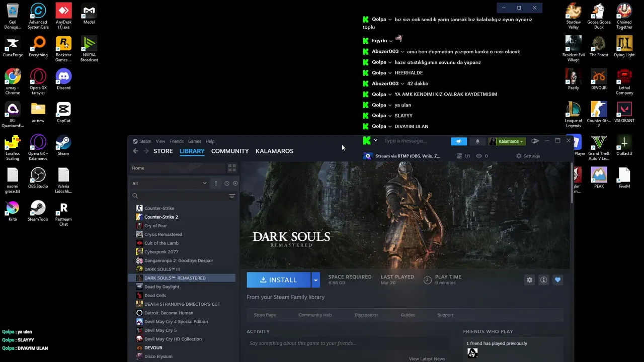Click the activity 'Say something' field
This screenshot has width=644, height=362.
[347, 343]
